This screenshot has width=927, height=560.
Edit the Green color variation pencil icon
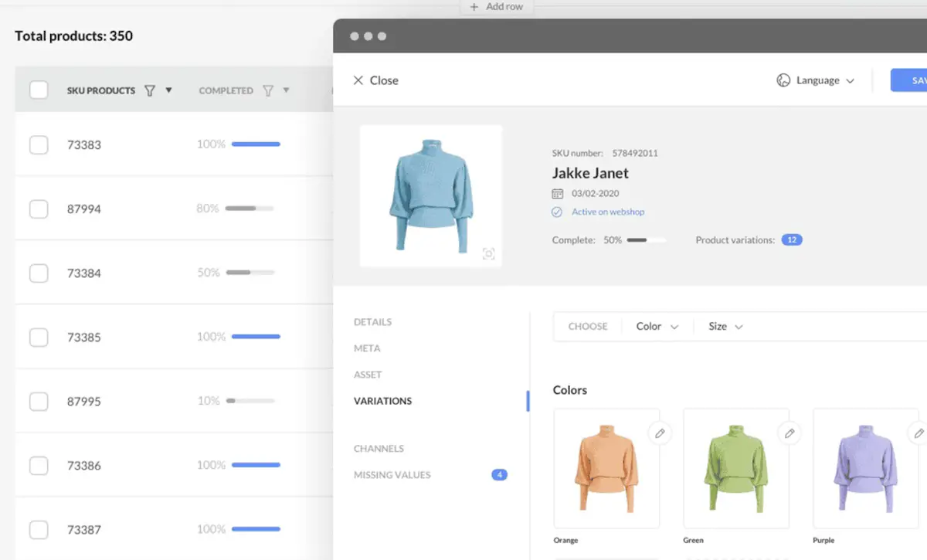click(789, 433)
